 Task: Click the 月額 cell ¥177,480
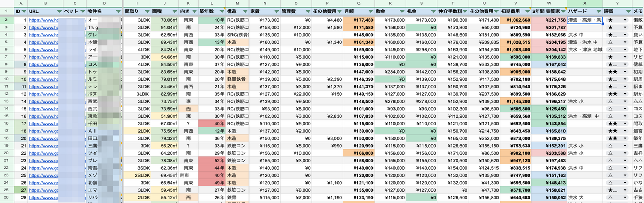(358, 20)
